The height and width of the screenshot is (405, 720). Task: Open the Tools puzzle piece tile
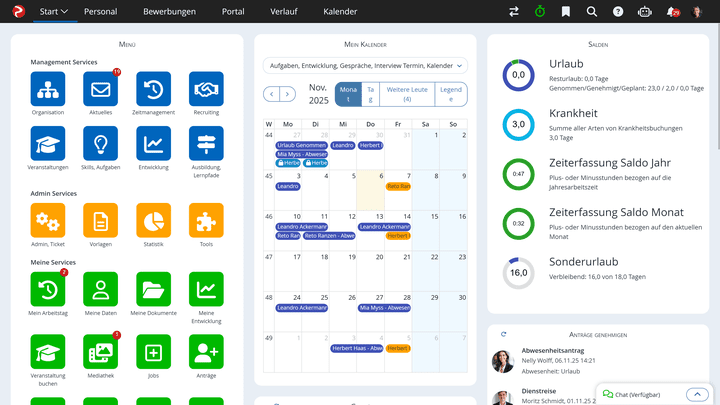point(206,221)
